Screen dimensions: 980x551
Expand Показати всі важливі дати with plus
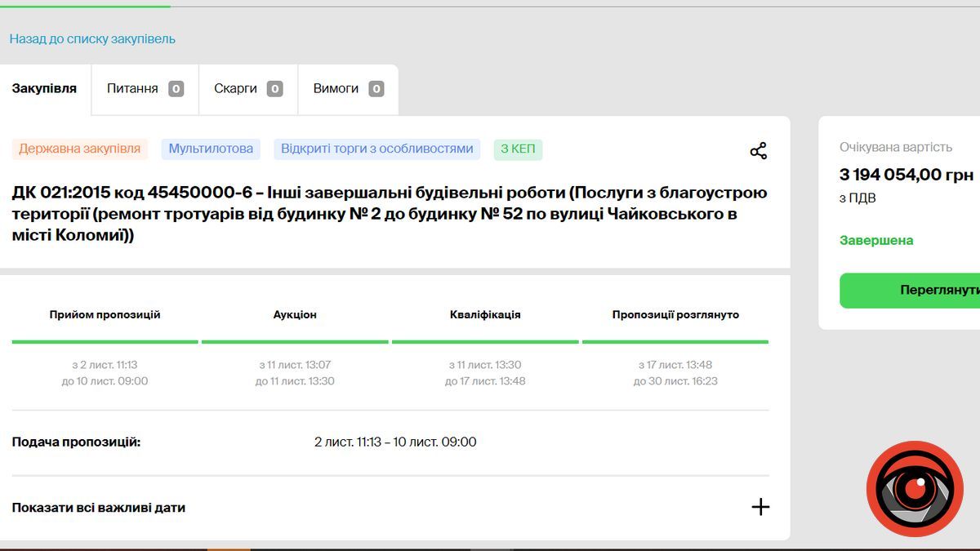pyautogui.click(x=760, y=507)
